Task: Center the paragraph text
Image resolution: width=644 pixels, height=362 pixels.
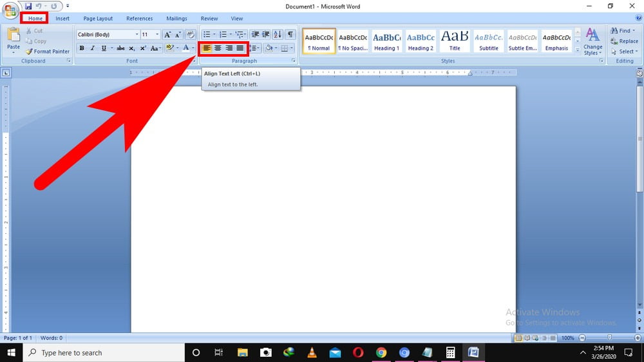Action: click(218, 48)
